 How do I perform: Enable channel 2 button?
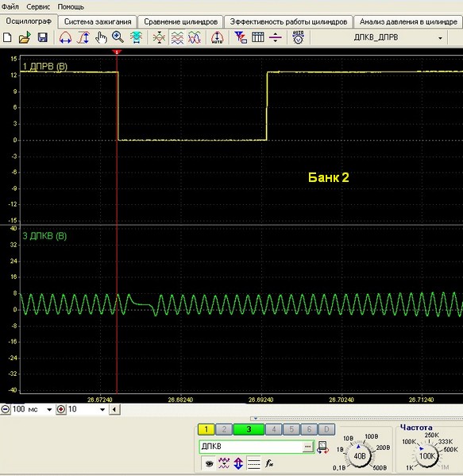(x=224, y=429)
